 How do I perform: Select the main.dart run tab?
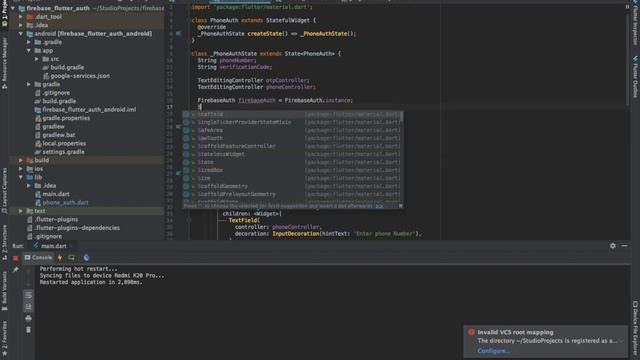point(53,246)
